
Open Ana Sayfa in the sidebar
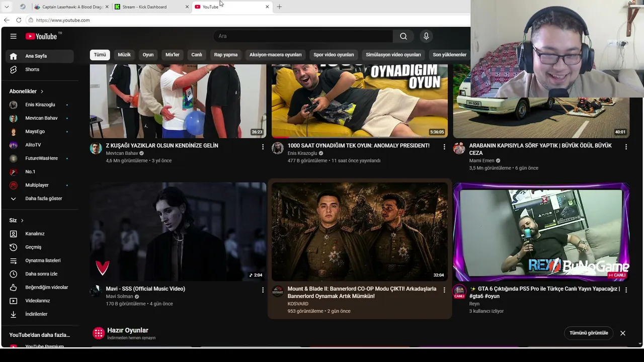click(39, 56)
